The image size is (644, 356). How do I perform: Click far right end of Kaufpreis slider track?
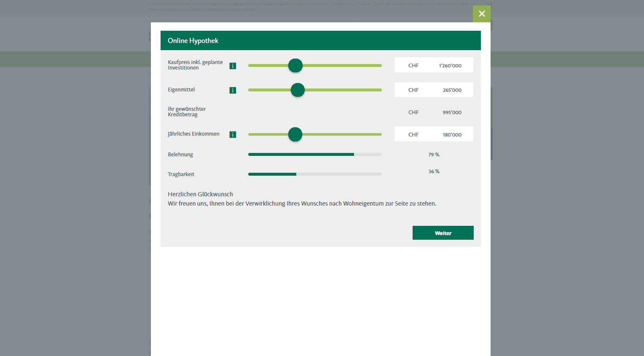[380, 66]
